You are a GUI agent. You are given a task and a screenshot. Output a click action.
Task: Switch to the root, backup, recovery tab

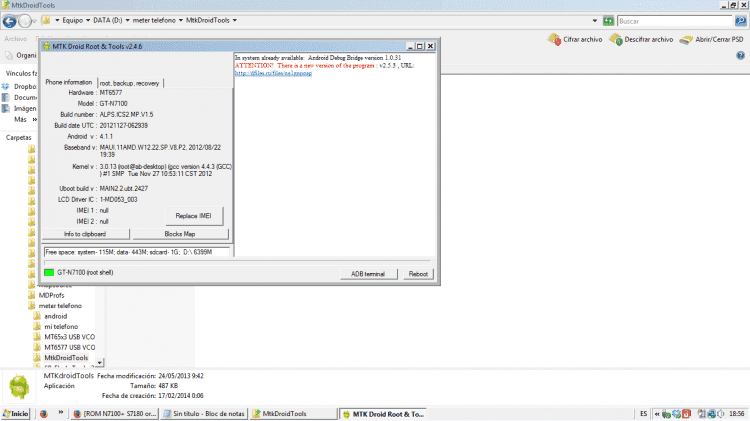pos(130,83)
